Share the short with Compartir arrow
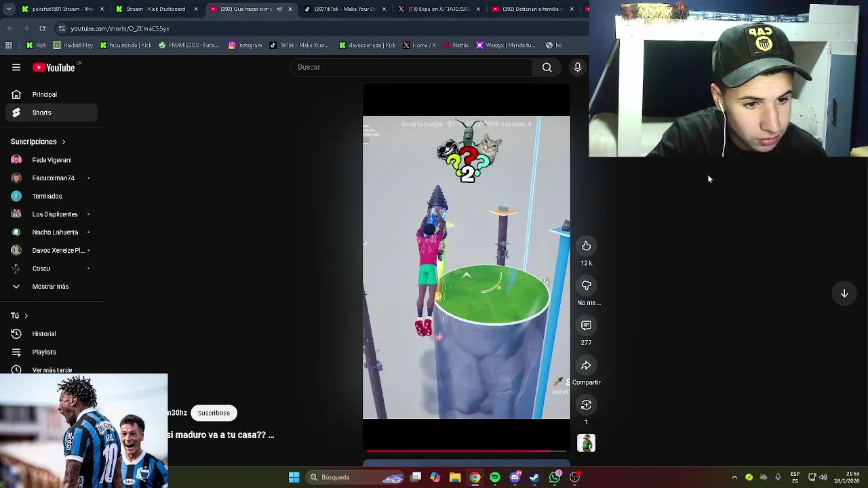 coord(587,365)
